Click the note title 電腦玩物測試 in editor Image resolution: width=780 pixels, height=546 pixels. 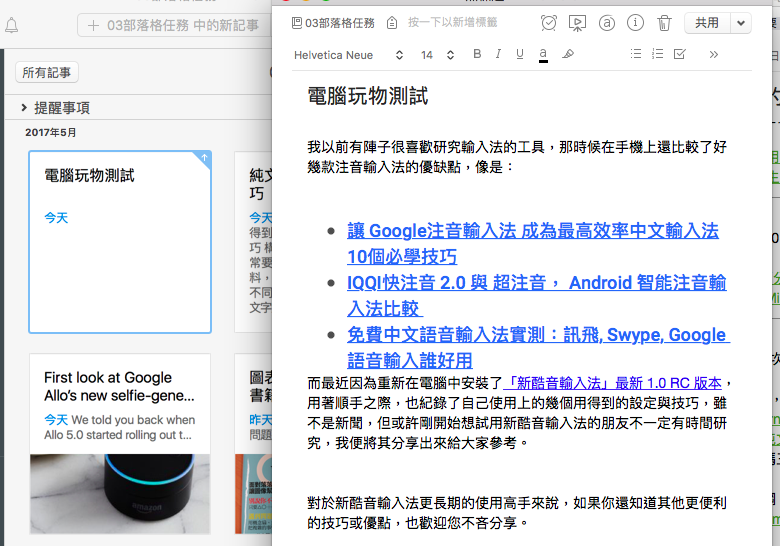[368, 96]
